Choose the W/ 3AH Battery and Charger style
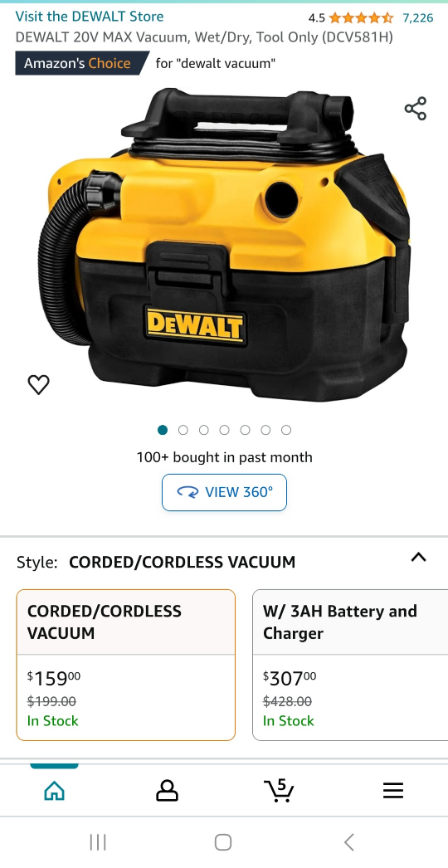The width and height of the screenshot is (448, 868). pos(350,665)
